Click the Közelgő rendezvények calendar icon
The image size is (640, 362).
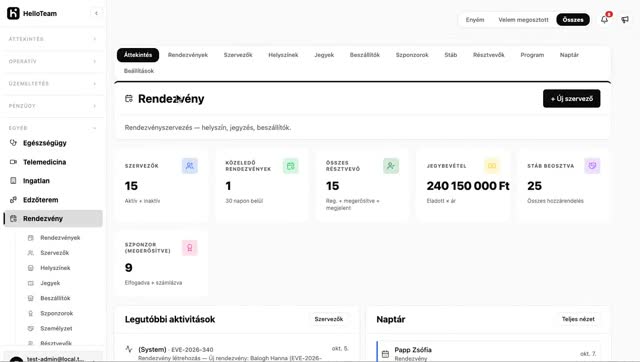(x=291, y=166)
